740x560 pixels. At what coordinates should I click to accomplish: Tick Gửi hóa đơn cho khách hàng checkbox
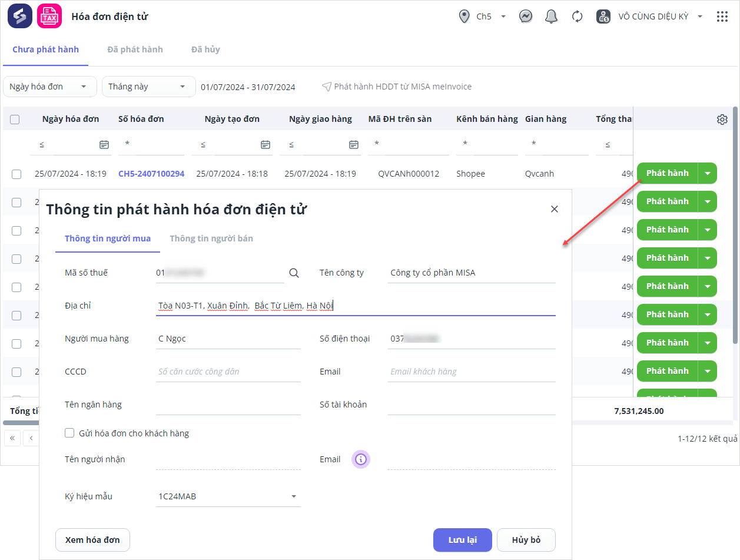click(69, 433)
